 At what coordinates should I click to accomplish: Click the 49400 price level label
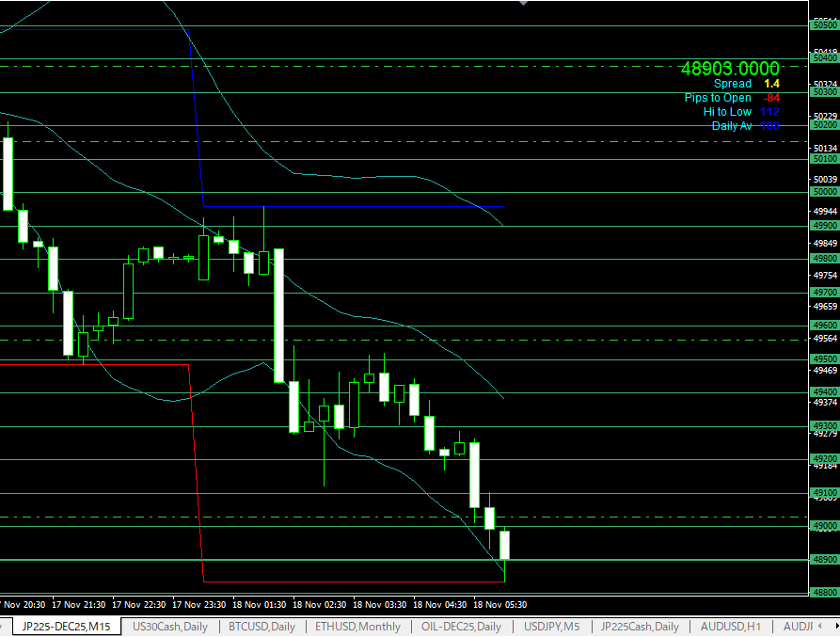824,392
